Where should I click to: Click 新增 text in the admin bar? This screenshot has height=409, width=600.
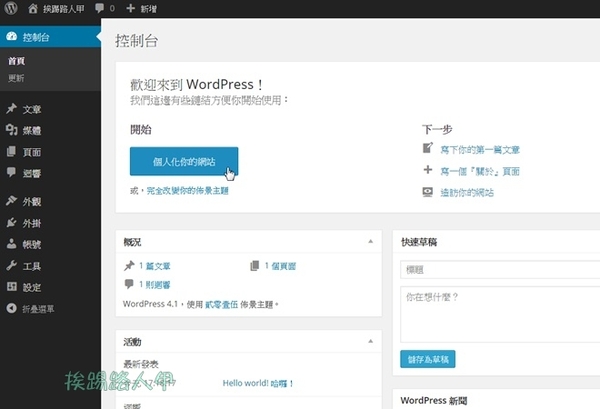(x=148, y=8)
